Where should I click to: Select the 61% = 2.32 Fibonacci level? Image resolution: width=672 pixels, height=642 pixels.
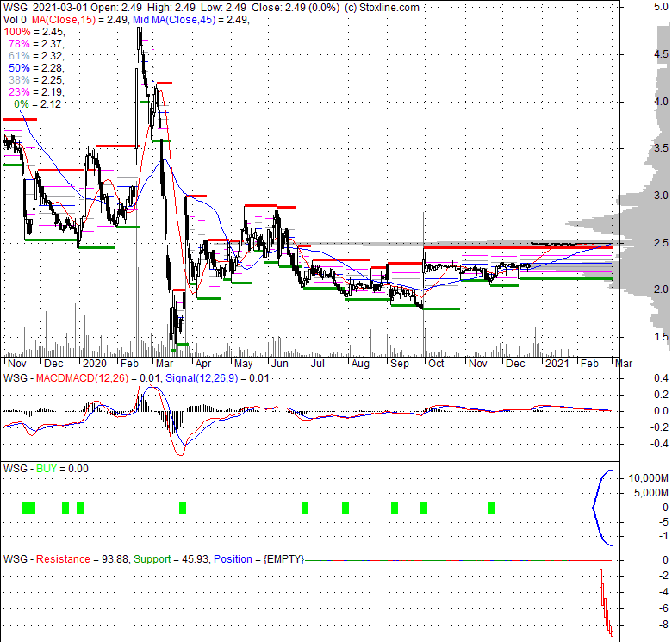pos(36,56)
